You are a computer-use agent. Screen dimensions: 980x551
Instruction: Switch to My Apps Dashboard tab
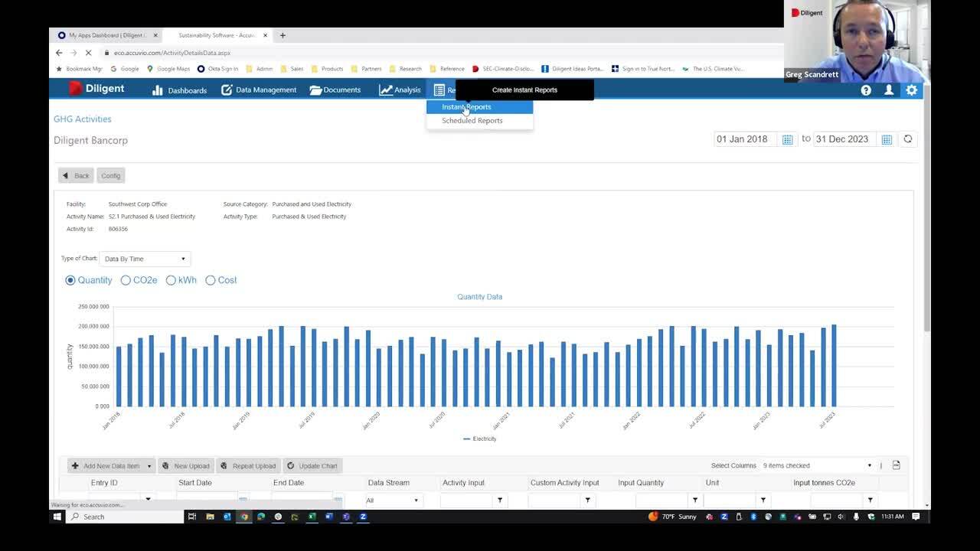(107, 35)
